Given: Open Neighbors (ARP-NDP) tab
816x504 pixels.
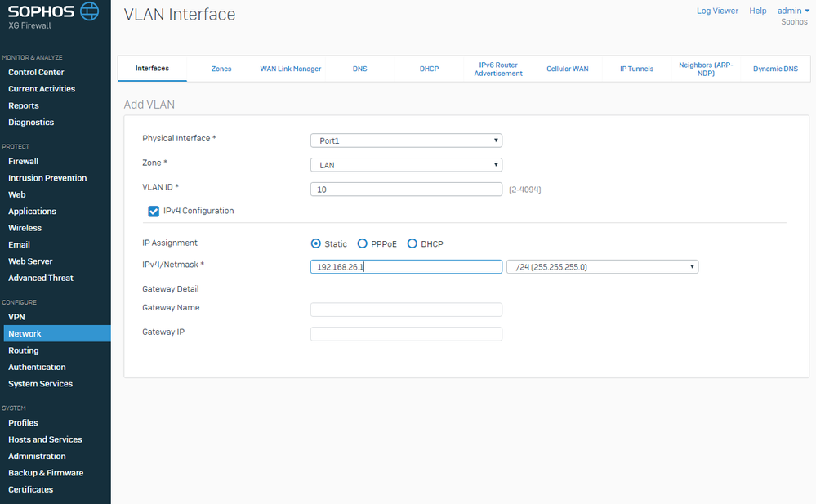Looking at the screenshot, I should 706,69.
